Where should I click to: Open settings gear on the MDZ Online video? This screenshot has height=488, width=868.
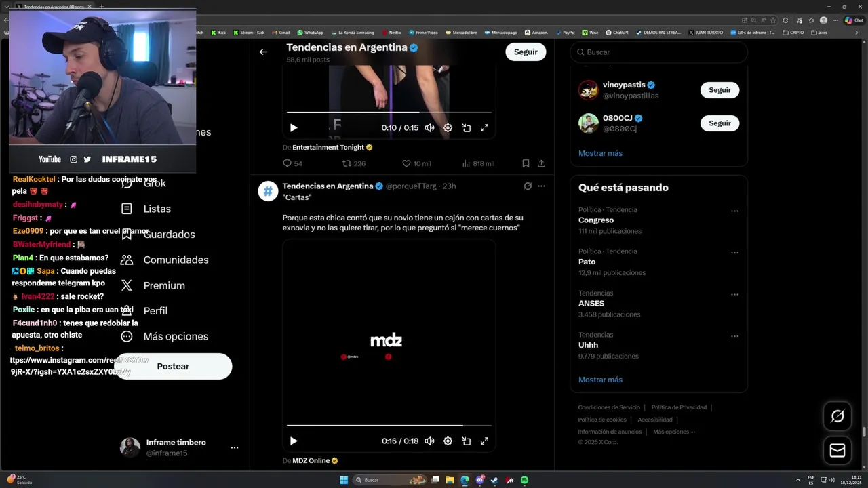(x=448, y=441)
